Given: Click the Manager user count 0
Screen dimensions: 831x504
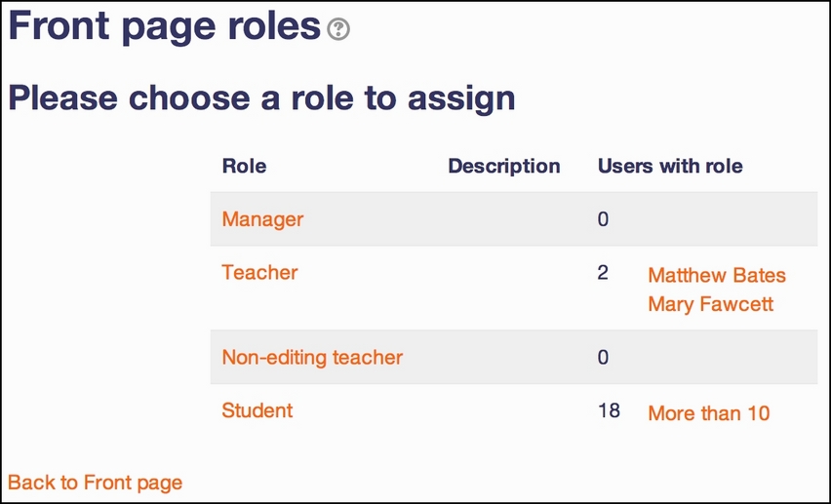Looking at the screenshot, I should click(x=603, y=219).
